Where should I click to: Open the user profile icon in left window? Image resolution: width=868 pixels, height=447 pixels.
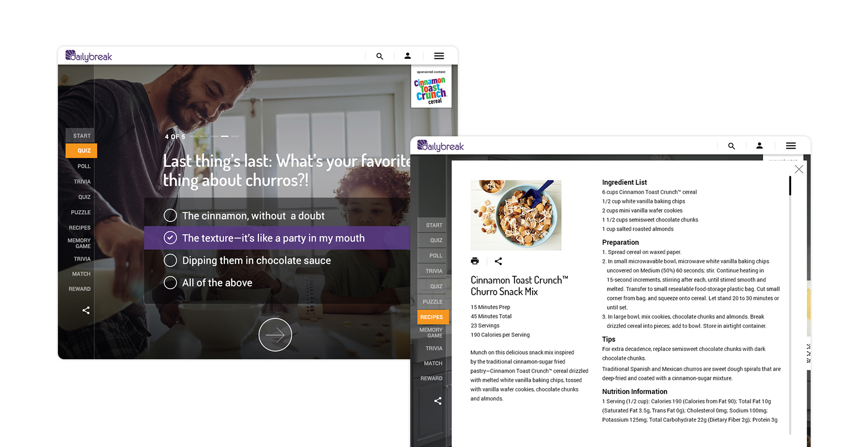point(408,56)
